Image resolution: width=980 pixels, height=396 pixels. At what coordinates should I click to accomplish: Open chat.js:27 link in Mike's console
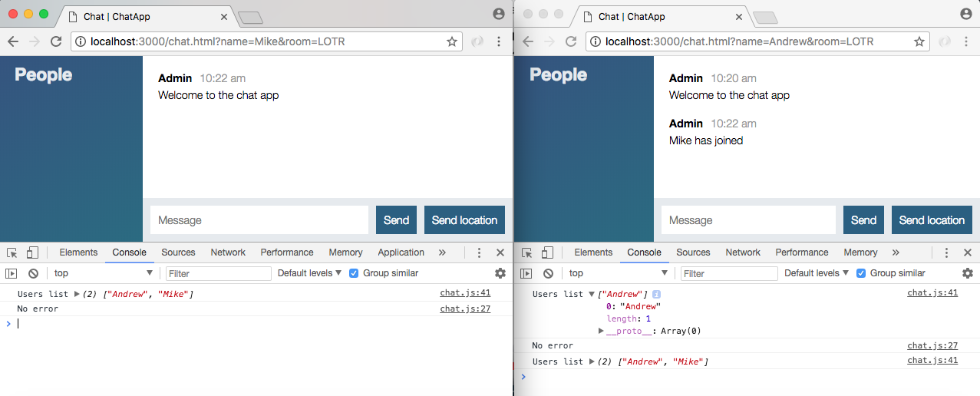click(x=465, y=309)
